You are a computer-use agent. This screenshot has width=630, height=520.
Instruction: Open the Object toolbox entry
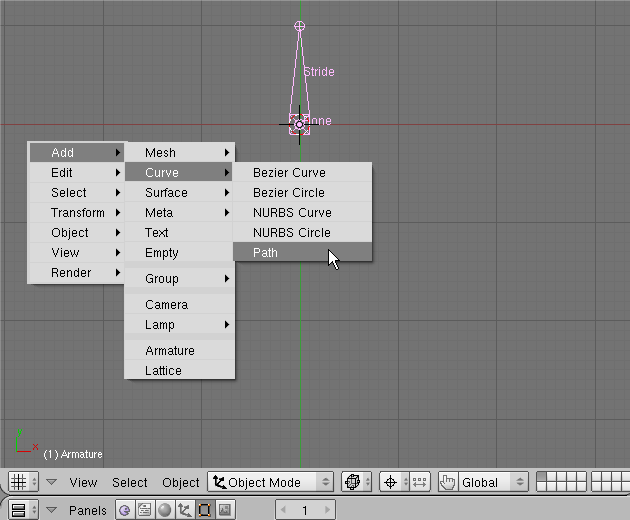click(x=77, y=232)
